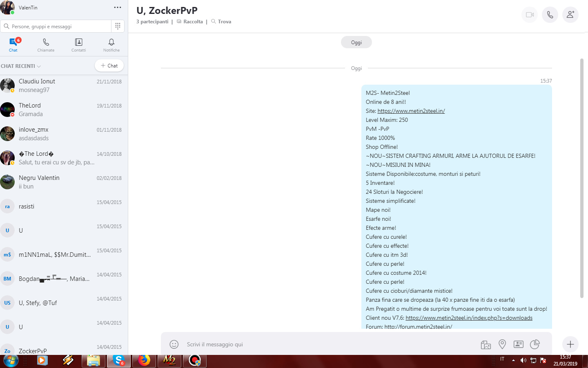Switch to Notifiche tab

111,45
